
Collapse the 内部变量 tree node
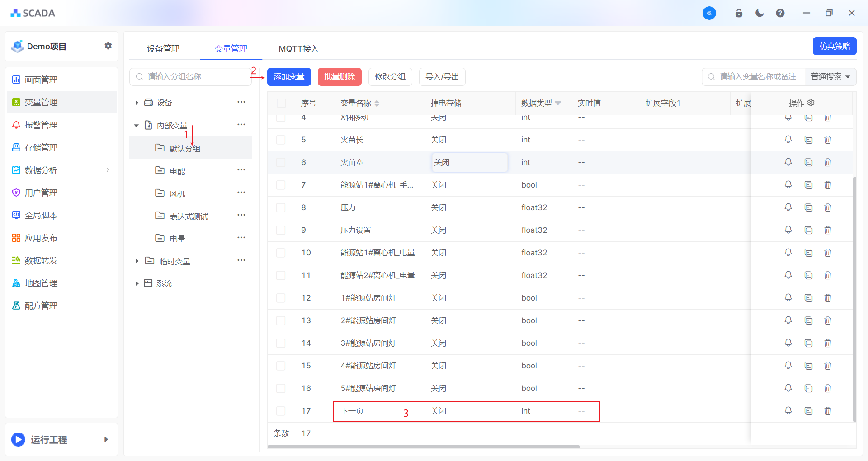[x=136, y=125]
